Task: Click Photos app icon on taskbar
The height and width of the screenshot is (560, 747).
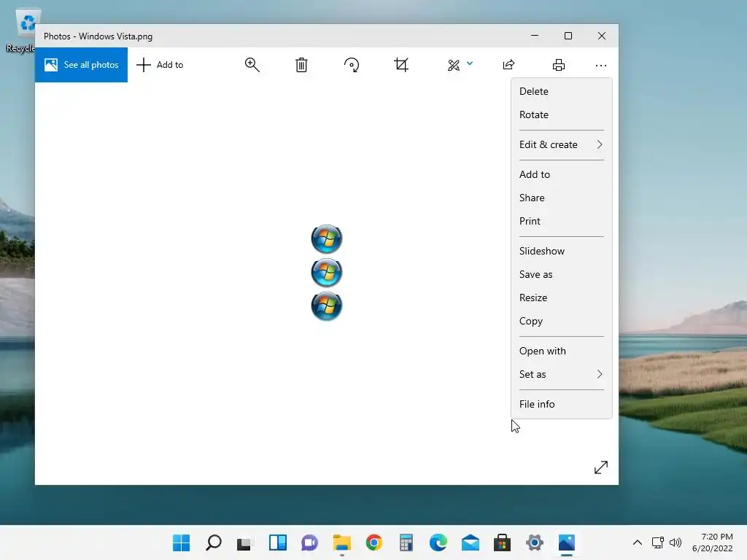Action: [x=566, y=542]
